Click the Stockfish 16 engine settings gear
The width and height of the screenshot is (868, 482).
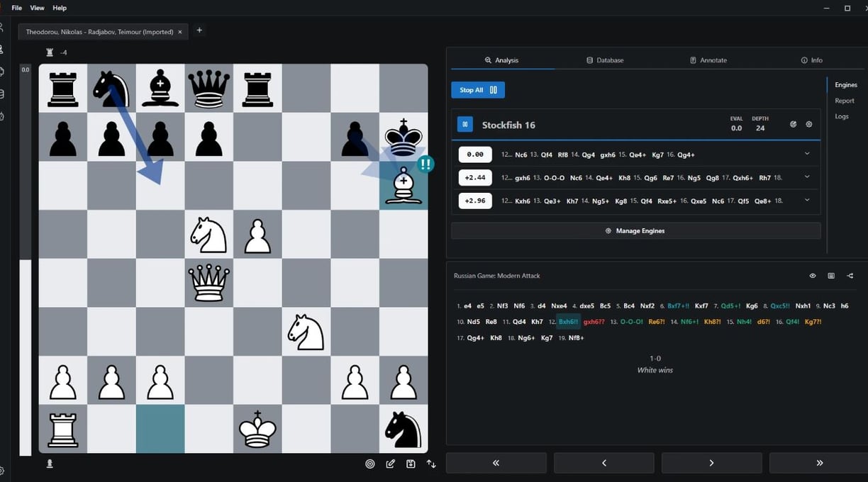pos(809,124)
